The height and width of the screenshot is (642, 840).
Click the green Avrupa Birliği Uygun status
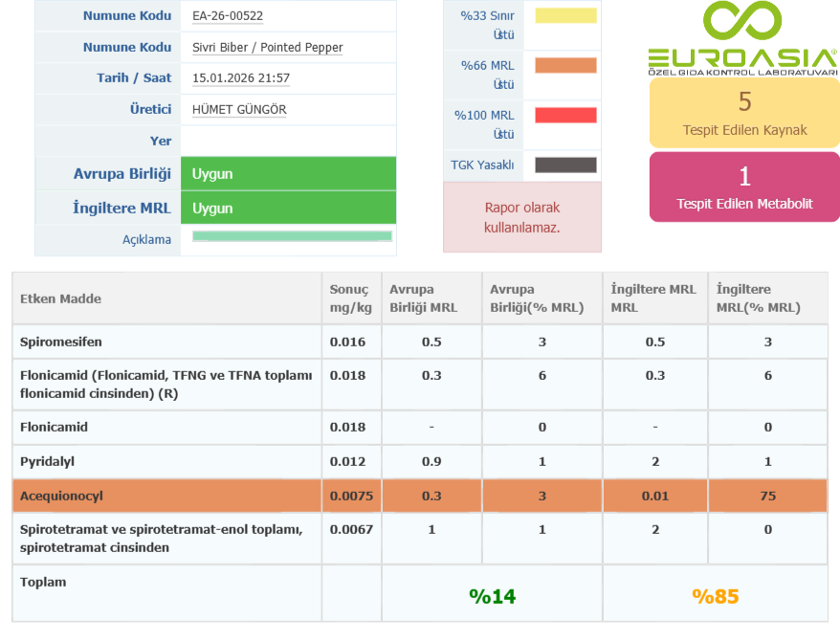(x=288, y=174)
